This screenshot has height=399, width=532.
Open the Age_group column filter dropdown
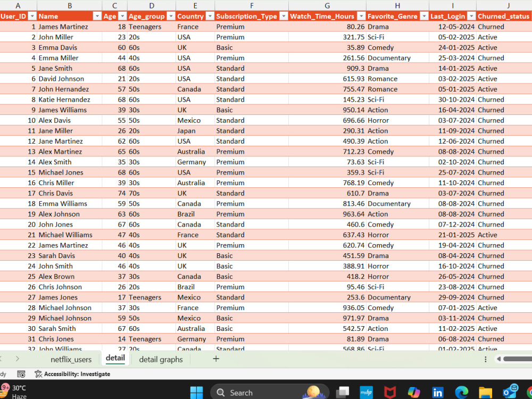[x=171, y=16]
